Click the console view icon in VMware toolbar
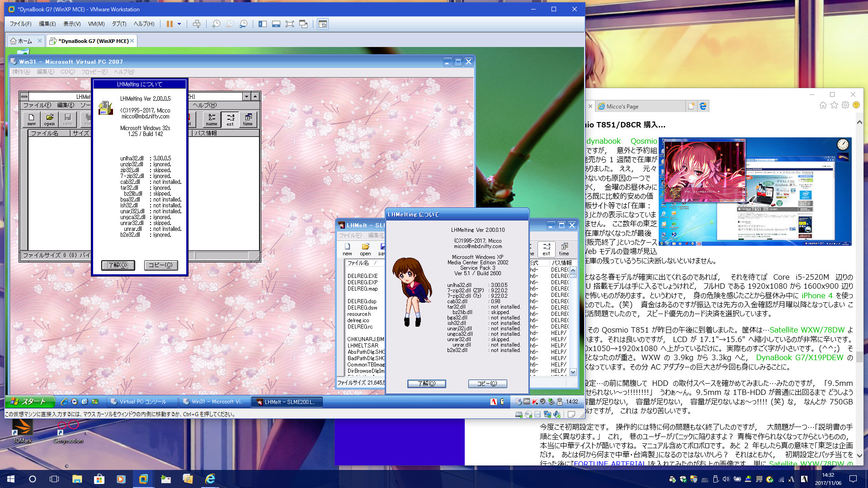This screenshot has height=488, width=868. (x=322, y=24)
